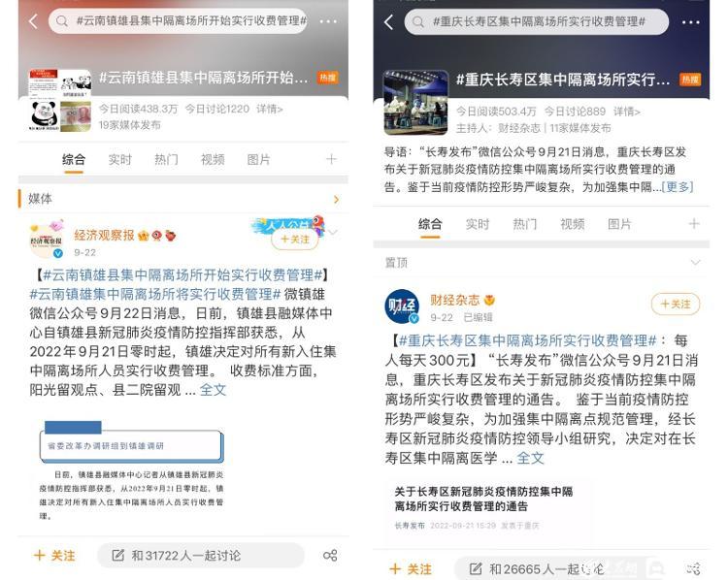Add a tab with the plus icon on the Yunnan page
The image size is (728, 580).
(331, 159)
